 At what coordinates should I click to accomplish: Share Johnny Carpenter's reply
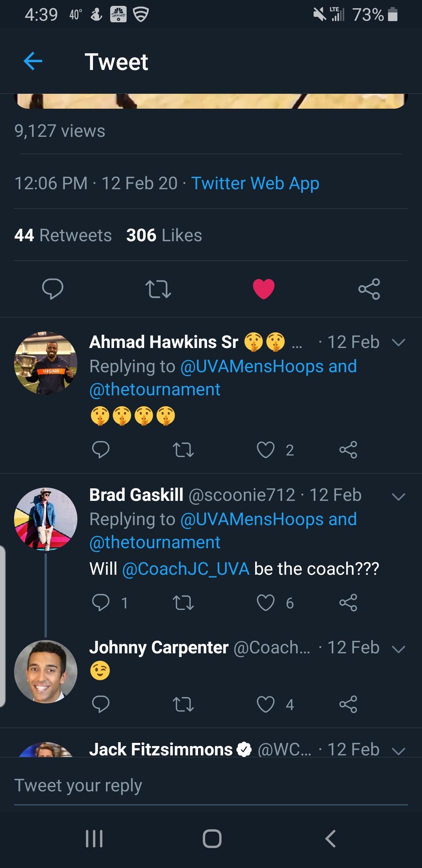348,704
